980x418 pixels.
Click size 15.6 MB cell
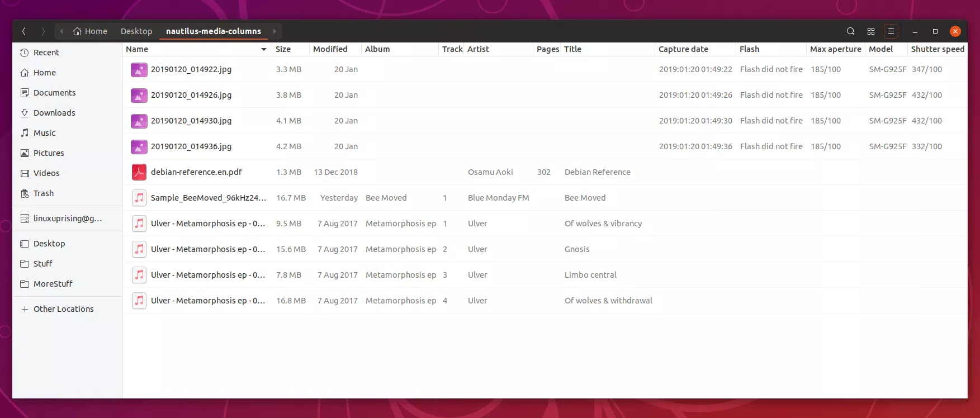point(291,249)
